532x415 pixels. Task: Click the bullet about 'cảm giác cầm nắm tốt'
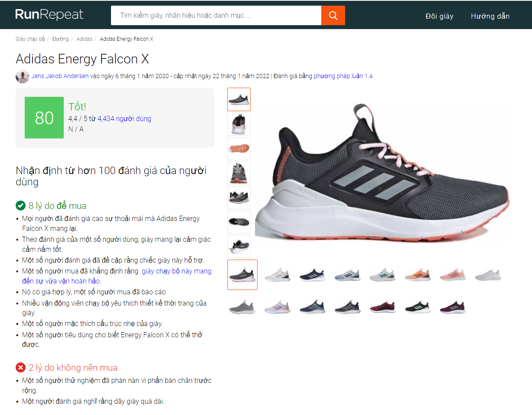tap(117, 244)
